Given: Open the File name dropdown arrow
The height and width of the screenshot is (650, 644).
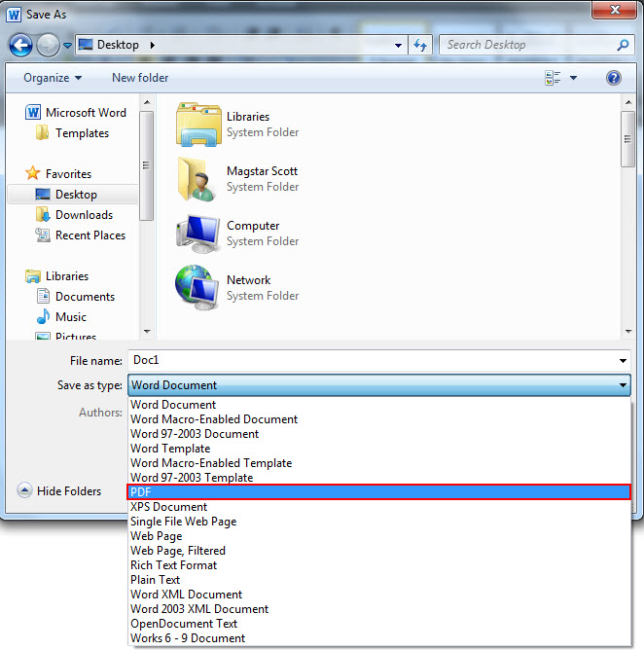Looking at the screenshot, I should [x=623, y=361].
